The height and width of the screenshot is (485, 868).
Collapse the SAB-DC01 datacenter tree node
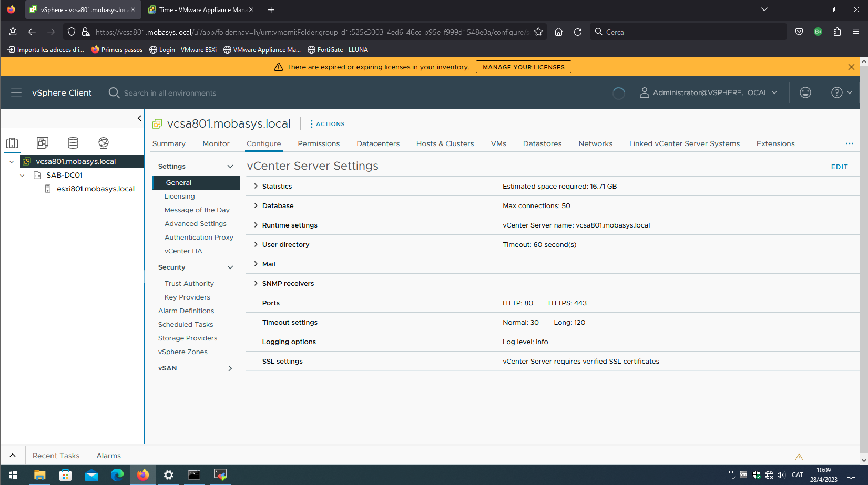pos(22,175)
